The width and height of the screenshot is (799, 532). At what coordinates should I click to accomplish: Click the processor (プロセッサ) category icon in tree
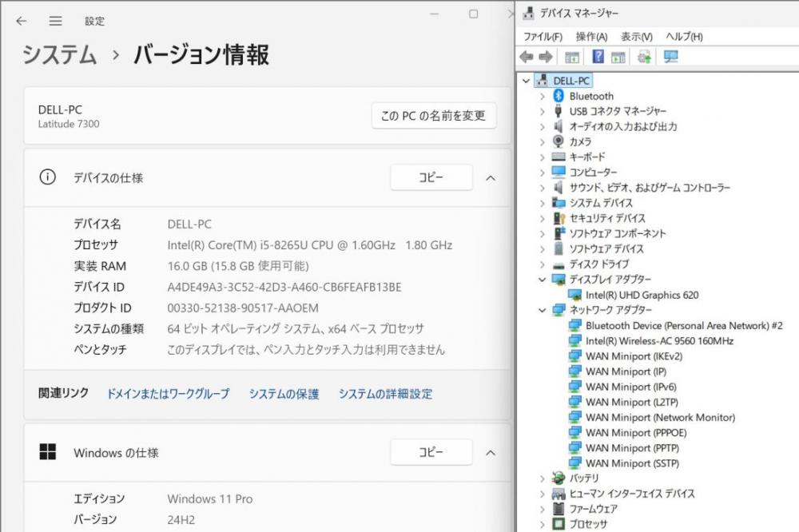(x=559, y=524)
